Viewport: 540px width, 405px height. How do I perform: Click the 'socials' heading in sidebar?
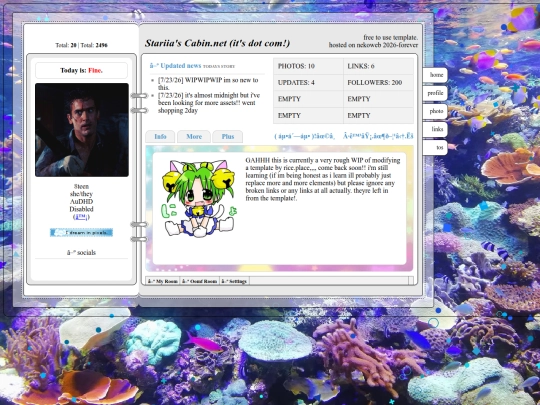point(81,252)
